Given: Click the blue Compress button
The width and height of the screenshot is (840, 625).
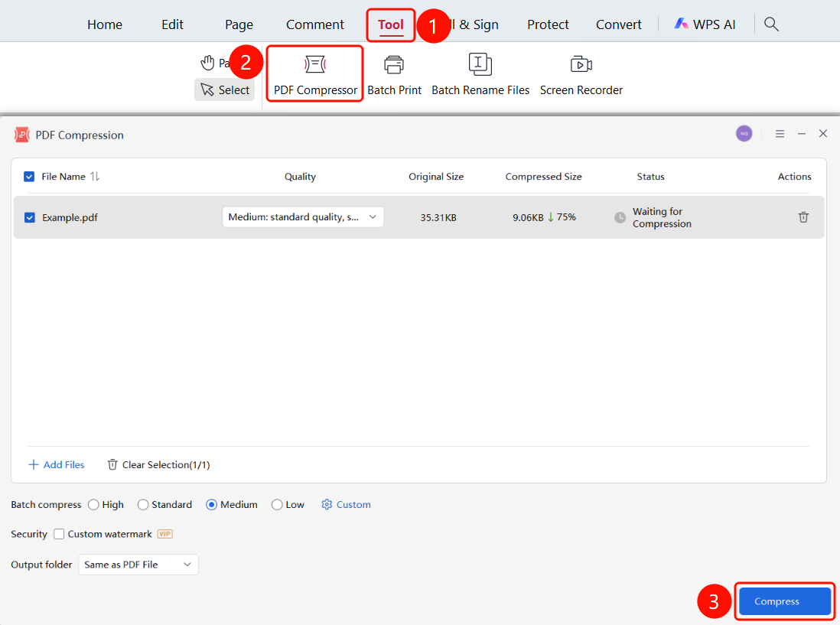Looking at the screenshot, I should pyautogui.click(x=785, y=601).
